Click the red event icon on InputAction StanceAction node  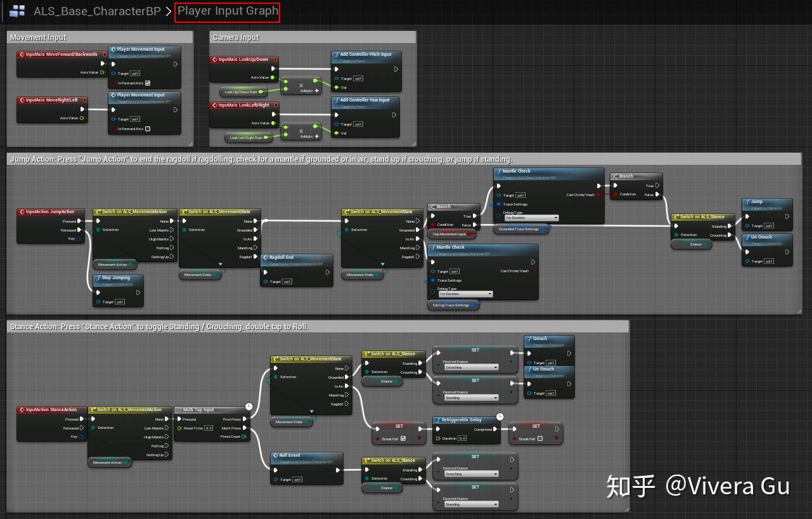22,411
